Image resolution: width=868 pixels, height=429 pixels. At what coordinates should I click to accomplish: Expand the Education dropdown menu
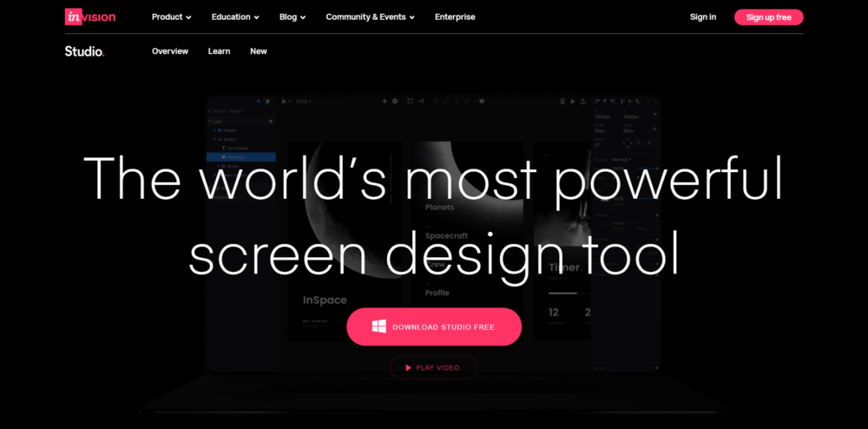pos(235,17)
